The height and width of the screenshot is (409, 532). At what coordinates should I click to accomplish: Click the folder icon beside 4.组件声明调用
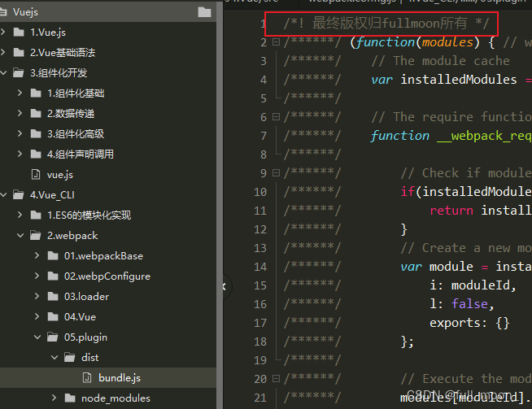pyautogui.click(x=36, y=154)
